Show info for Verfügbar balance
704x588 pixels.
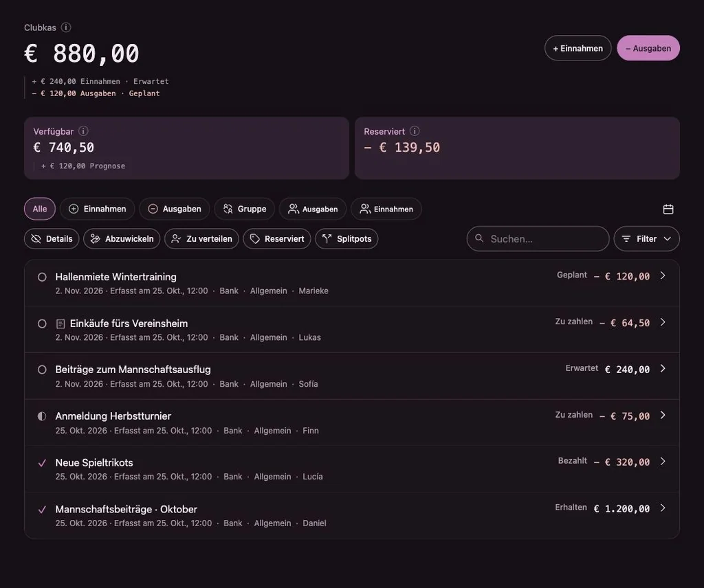pyautogui.click(x=83, y=131)
